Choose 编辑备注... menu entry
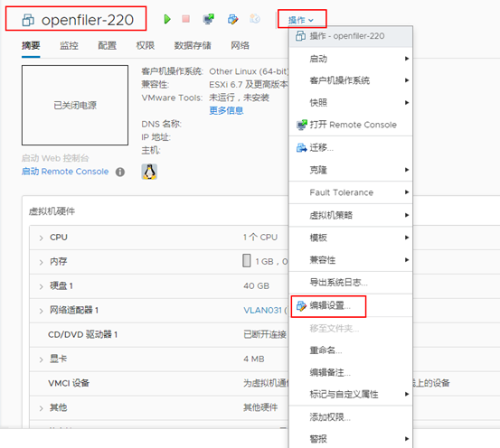 click(351, 372)
